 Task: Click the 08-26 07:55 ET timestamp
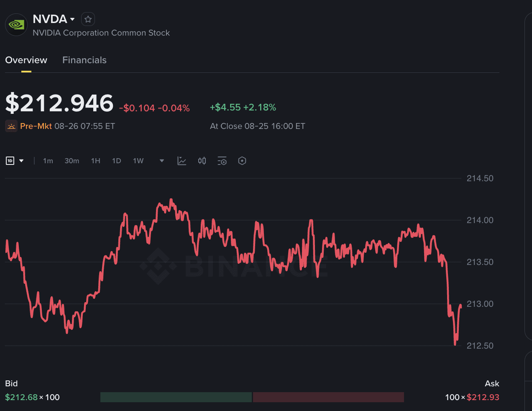[84, 126]
